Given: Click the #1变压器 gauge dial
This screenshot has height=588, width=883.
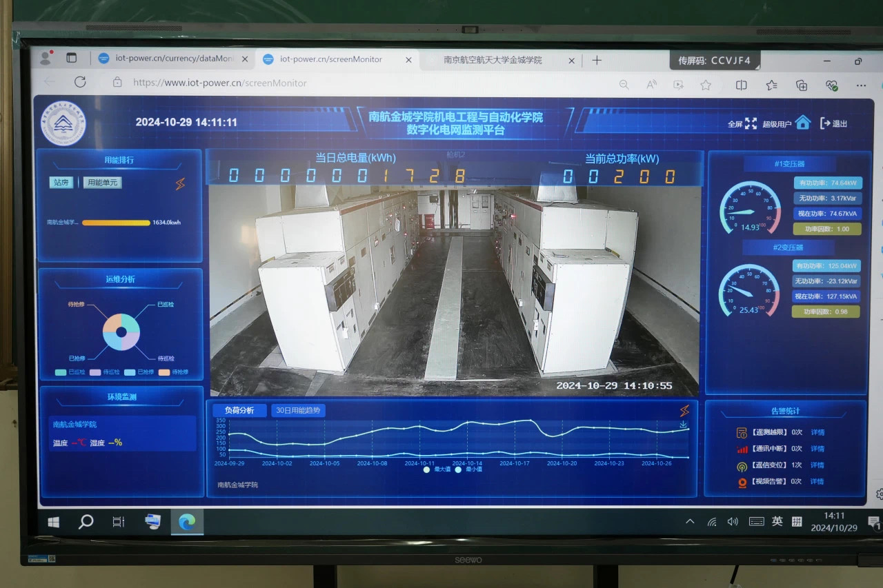Looking at the screenshot, I should (x=750, y=209).
